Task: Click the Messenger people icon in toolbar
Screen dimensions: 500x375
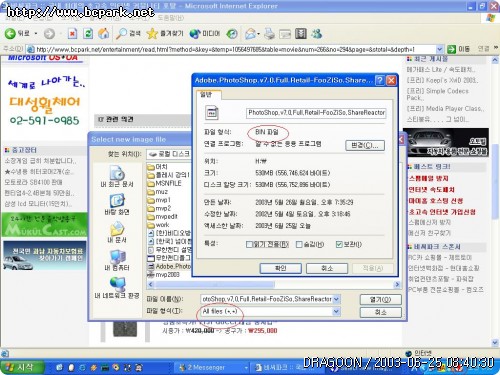Action: point(316,34)
